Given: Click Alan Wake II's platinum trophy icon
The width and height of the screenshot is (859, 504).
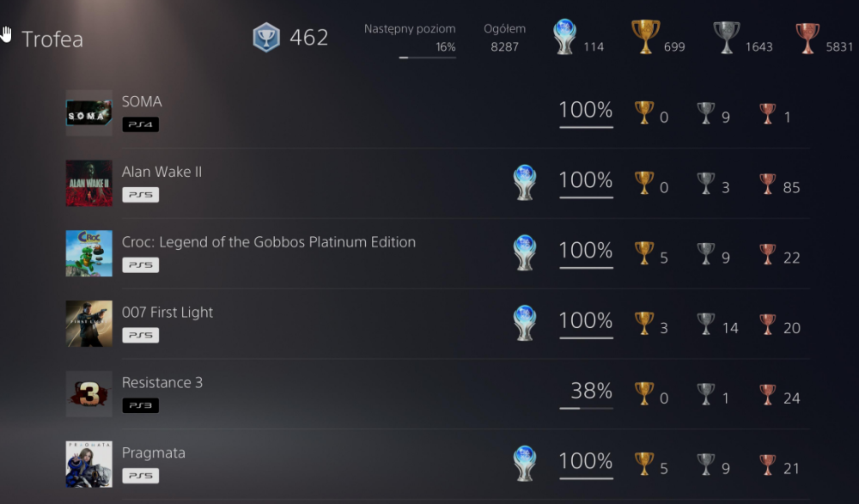Looking at the screenshot, I should 524,182.
